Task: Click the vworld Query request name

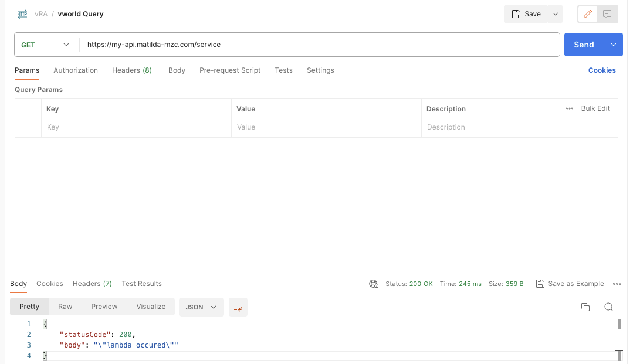Action: 80,14
